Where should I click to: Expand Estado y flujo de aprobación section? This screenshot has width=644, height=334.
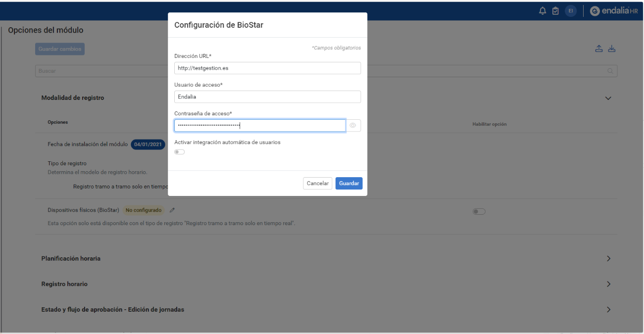click(x=608, y=310)
